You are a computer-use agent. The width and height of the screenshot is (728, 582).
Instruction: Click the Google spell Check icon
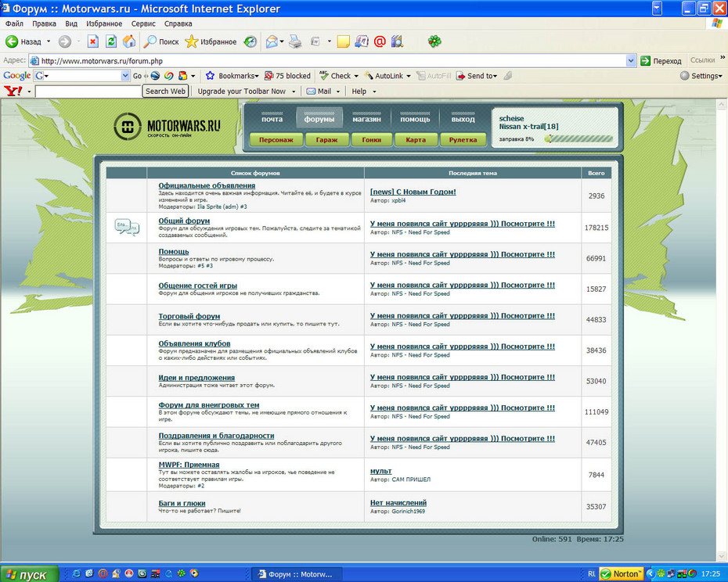[324, 76]
